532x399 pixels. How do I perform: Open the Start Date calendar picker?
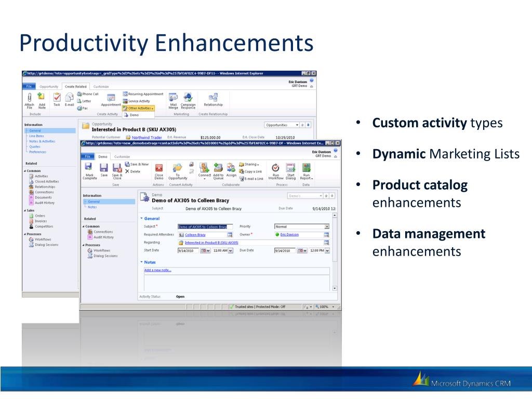click(205, 250)
